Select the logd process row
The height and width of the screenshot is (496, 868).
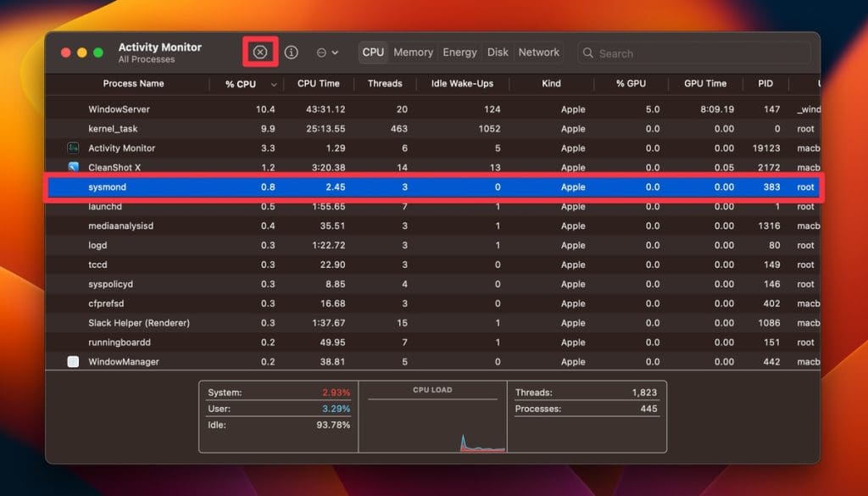click(x=433, y=245)
